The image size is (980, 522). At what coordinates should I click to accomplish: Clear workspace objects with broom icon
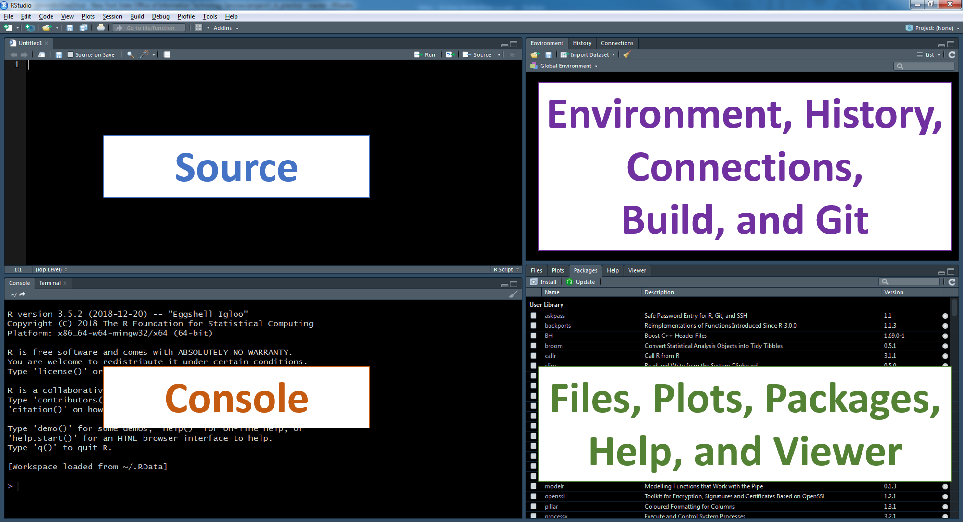click(x=627, y=55)
